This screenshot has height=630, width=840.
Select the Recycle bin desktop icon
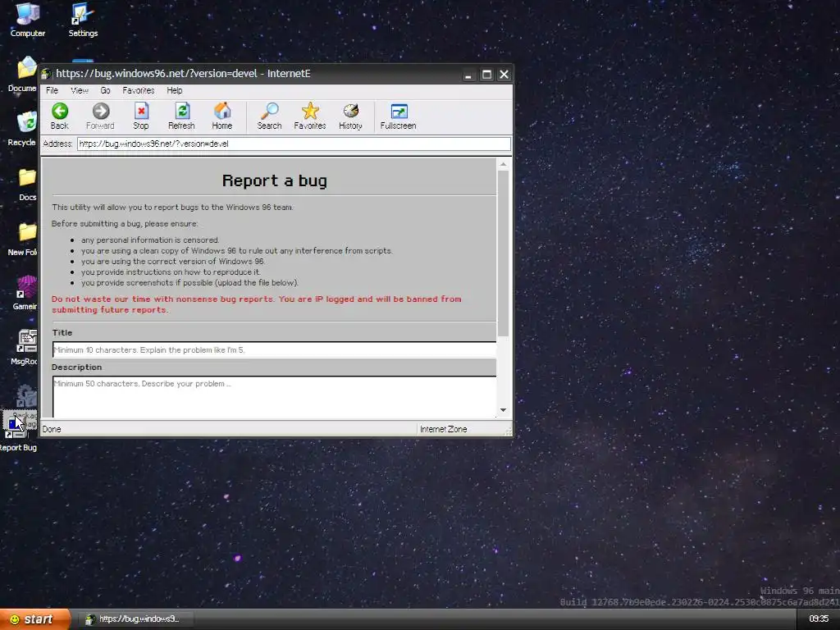point(22,129)
